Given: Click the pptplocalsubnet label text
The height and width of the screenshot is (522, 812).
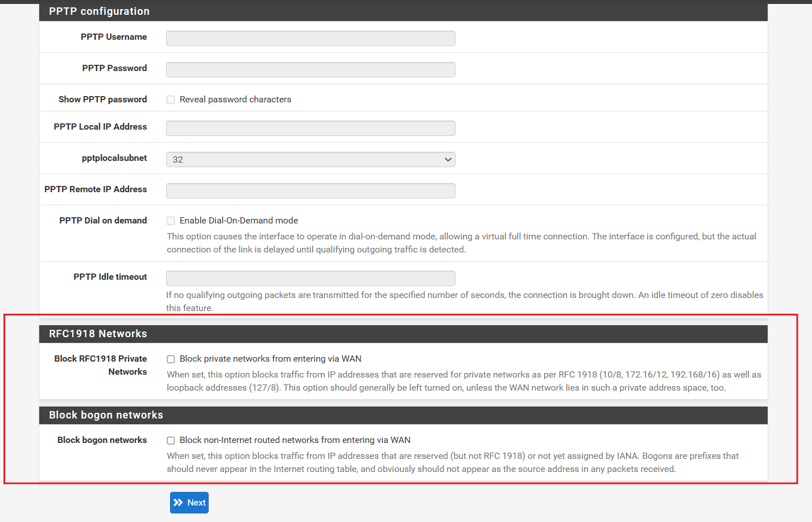Looking at the screenshot, I should (x=114, y=158).
